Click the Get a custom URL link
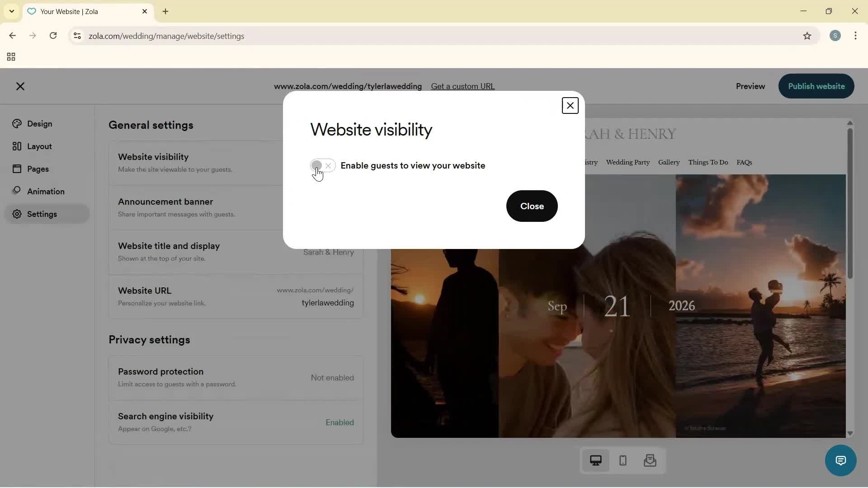The height and width of the screenshot is (488, 868). 462,86
